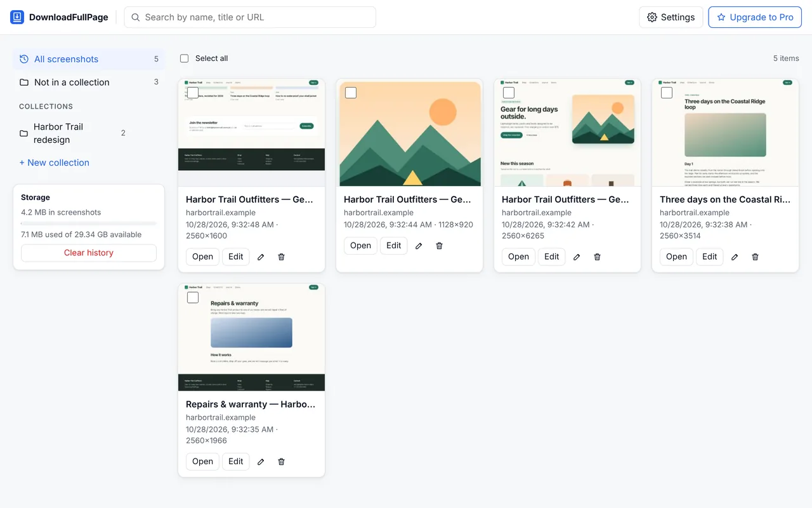The width and height of the screenshot is (812, 508).
Task: Show All screenshots in the sidebar
Action: coord(89,59)
